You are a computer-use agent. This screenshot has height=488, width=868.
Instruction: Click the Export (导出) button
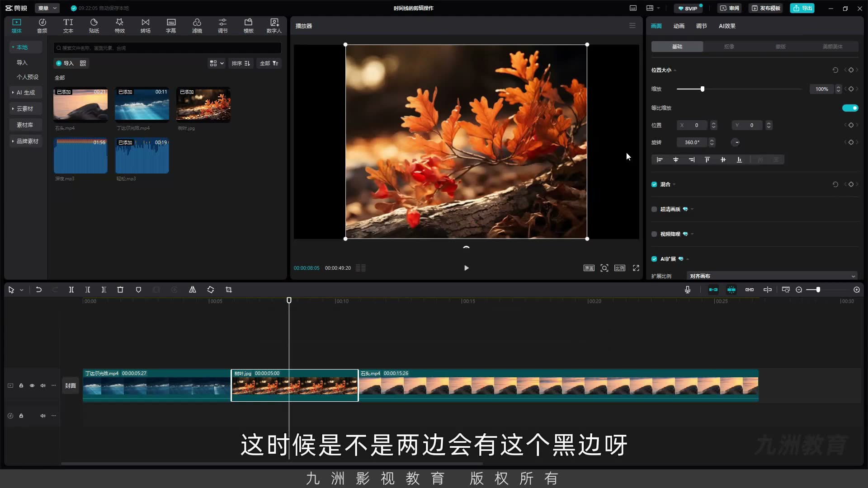pos(802,8)
